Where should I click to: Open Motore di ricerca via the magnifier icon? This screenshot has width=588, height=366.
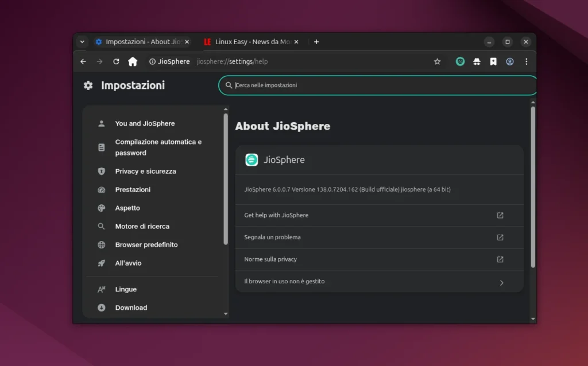tap(102, 226)
